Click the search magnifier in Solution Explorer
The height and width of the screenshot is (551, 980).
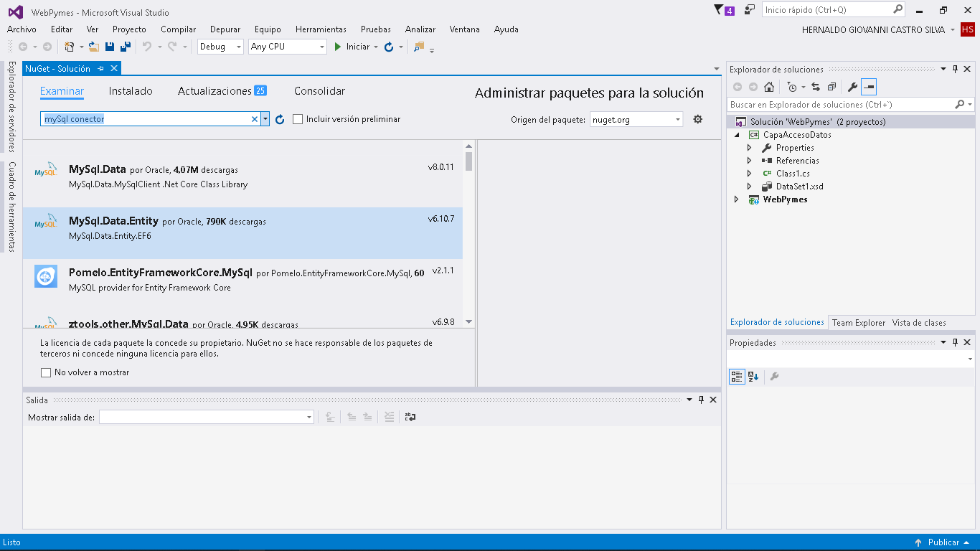pos(960,105)
